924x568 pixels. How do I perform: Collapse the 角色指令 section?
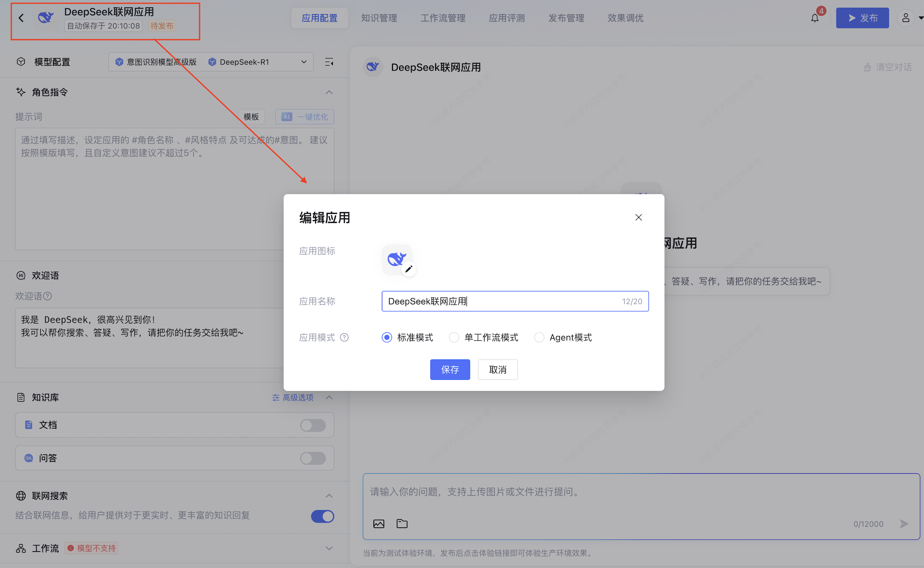(x=329, y=92)
